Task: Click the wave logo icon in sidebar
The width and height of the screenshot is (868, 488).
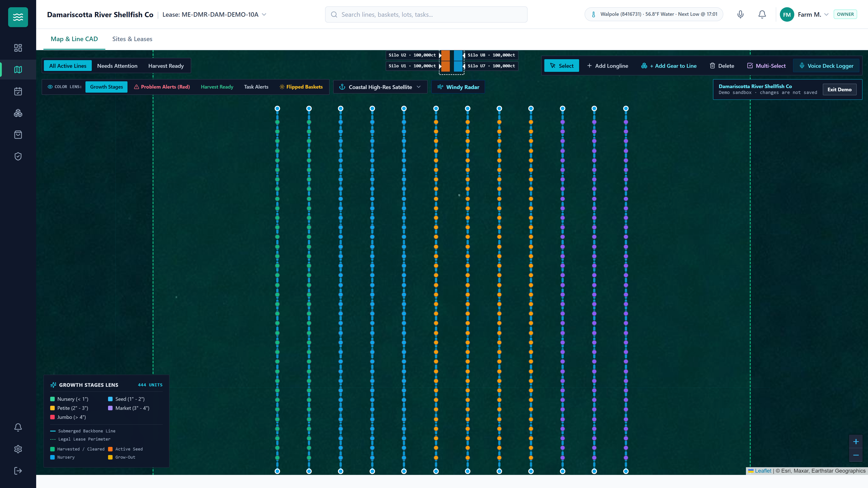Action: [x=18, y=17]
